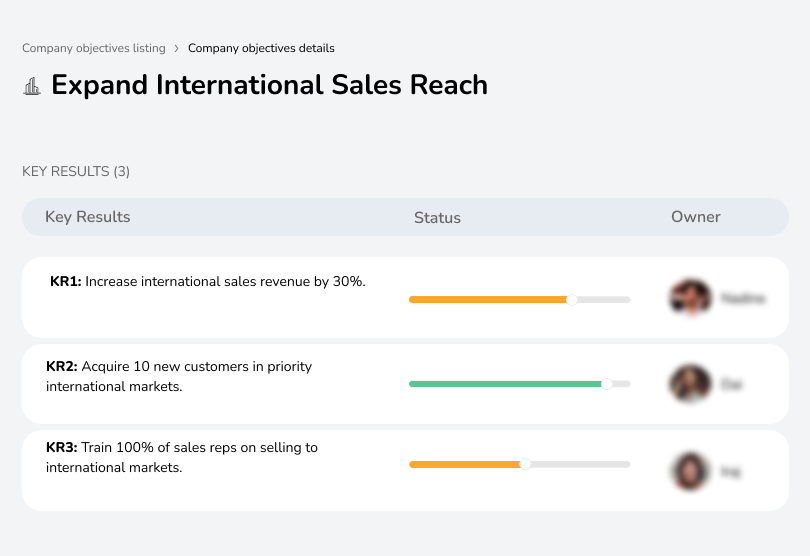Click the KR1 orange progress slider handle
The width and height of the screenshot is (810, 556).
click(x=571, y=300)
